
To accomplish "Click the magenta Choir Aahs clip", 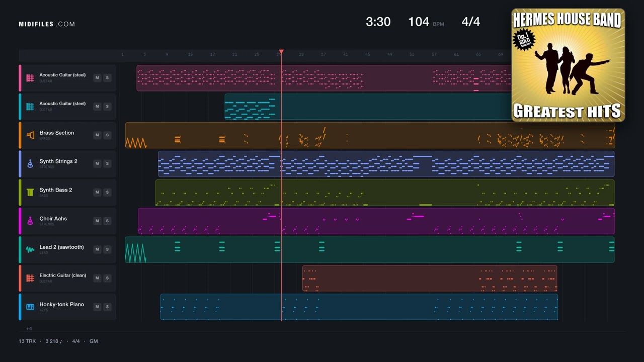I will coord(376,221).
